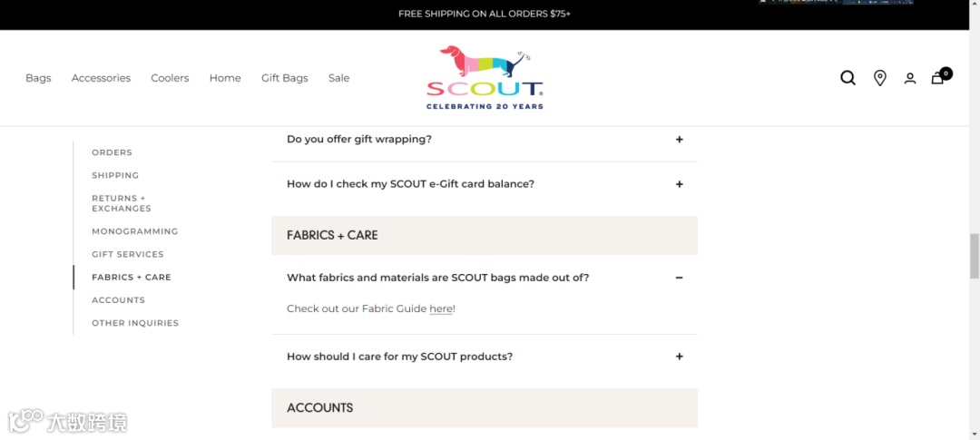Click the page vertical scrollbar thumb
980x440 pixels.
coord(975,255)
